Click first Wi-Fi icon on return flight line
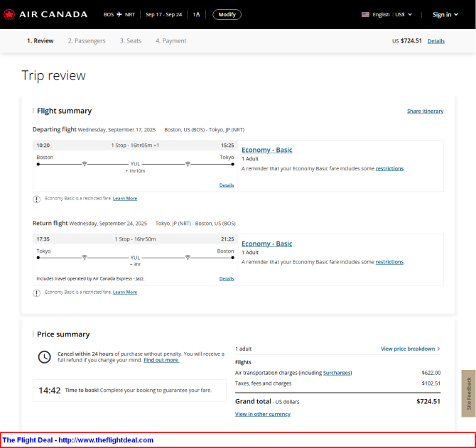This screenshot has width=476, height=448. pos(85,258)
